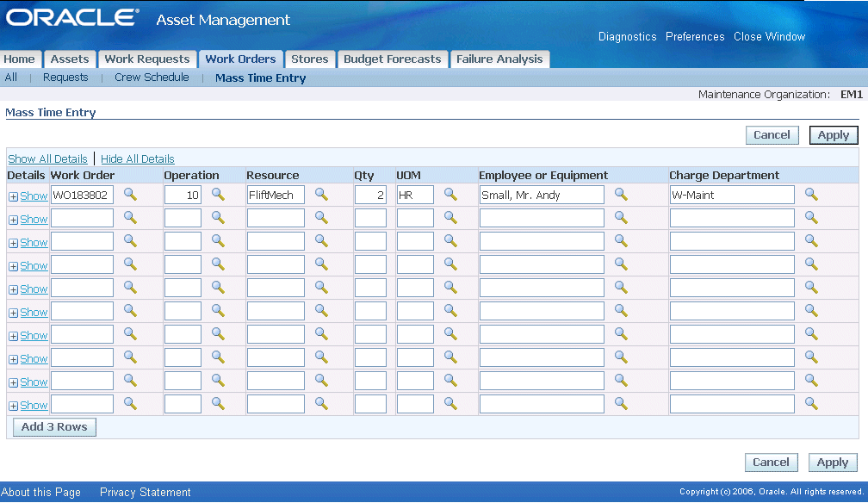Screen dimensions: 868x503
Task: Focus the Work Order field containing WO183802
Action: click(x=82, y=195)
